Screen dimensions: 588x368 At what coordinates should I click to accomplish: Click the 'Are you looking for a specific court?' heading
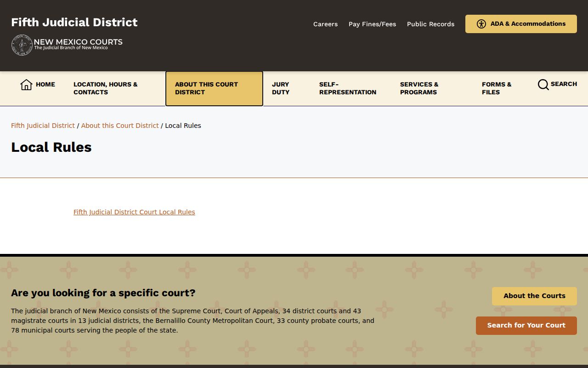pos(103,293)
